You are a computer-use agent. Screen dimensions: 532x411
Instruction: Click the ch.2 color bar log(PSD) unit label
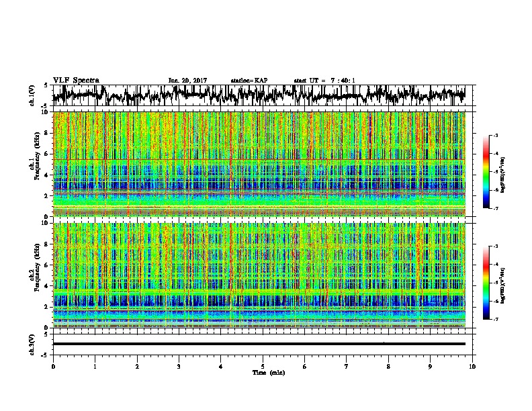pyautogui.click(x=503, y=285)
